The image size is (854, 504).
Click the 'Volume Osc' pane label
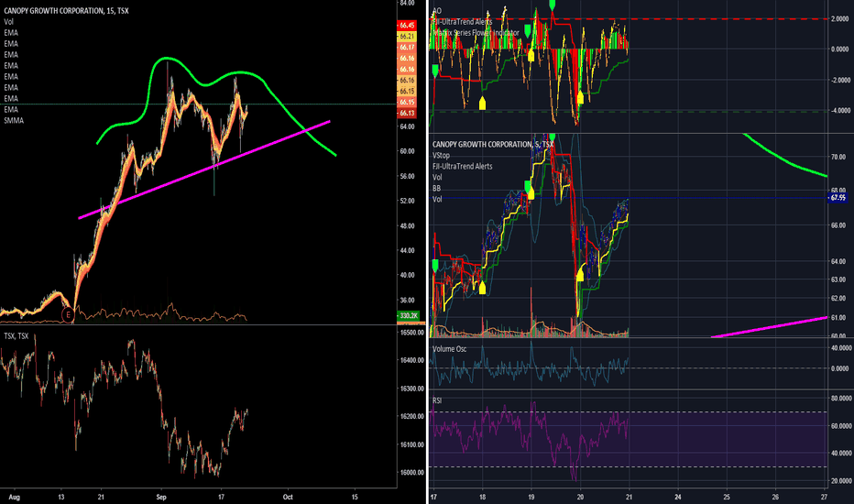449,349
